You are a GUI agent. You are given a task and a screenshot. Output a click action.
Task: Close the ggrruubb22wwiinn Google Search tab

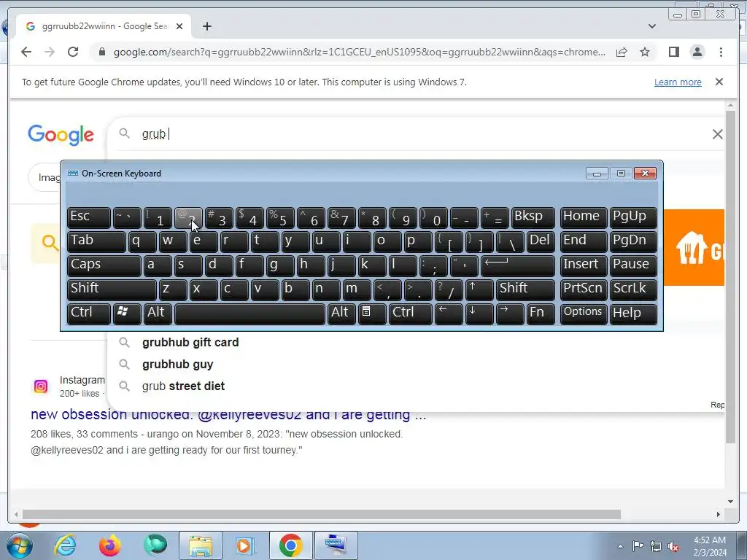[x=179, y=26]
